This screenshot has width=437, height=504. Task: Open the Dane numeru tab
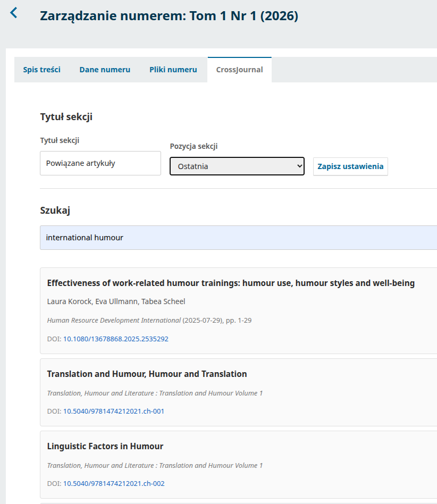tap(105, 70)
